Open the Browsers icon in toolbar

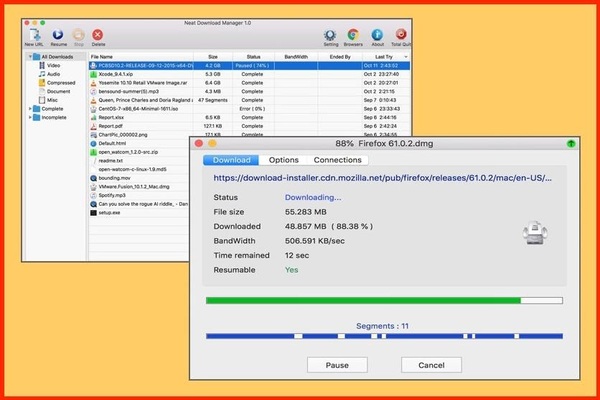(x=353, y=35)
